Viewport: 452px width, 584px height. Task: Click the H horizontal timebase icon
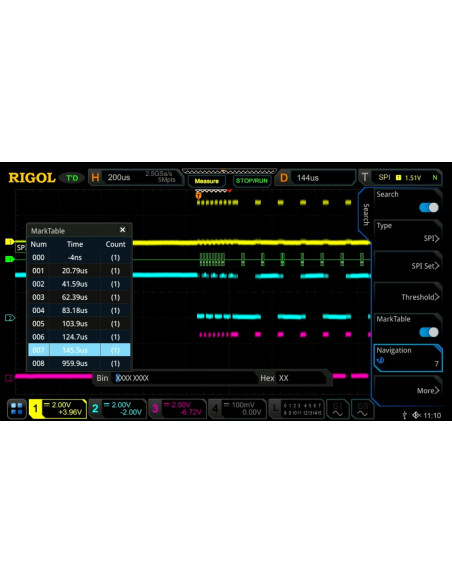(95, 178)
